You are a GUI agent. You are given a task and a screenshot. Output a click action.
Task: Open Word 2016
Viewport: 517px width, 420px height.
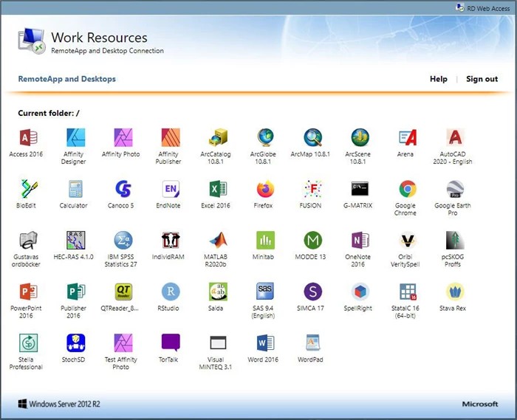pos(265,343)
